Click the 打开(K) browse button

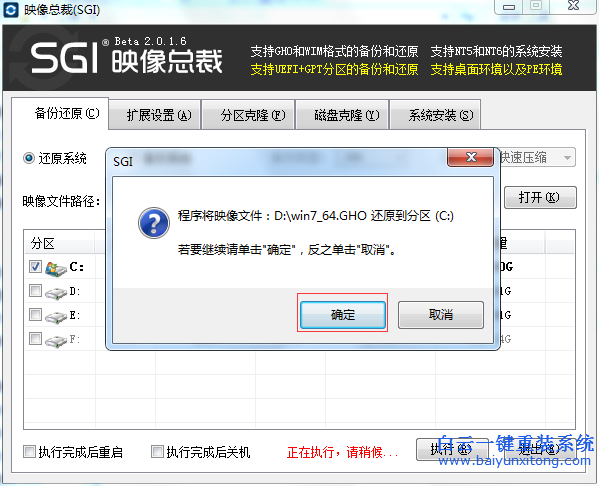[x=540, y=198]
